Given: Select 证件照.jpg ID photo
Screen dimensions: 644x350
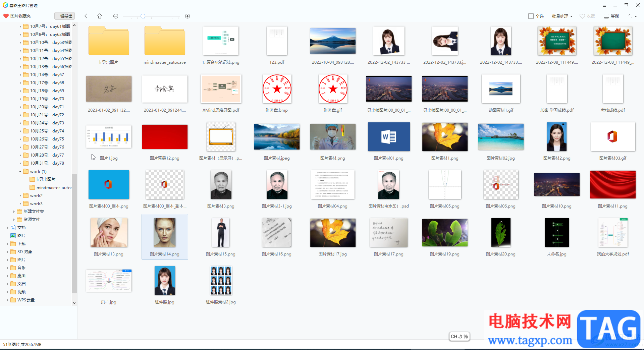Looking at the screenshot, I should pos(165,281).
